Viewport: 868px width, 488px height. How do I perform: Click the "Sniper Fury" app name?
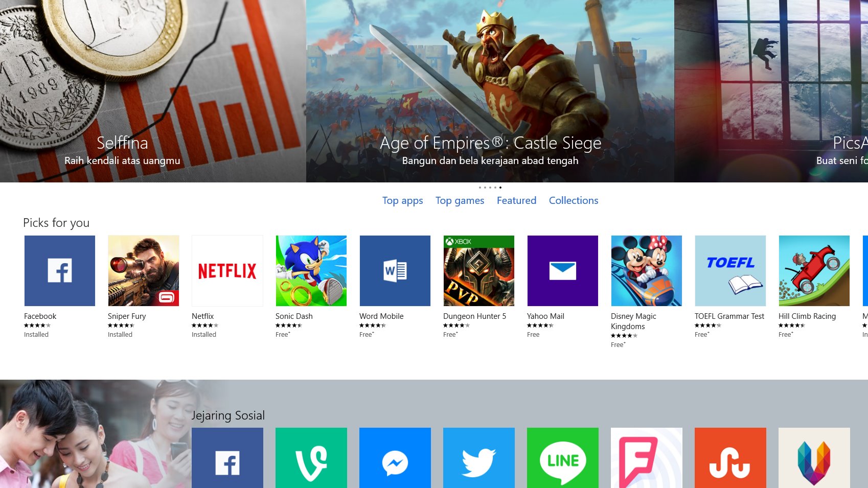[127, 316]
